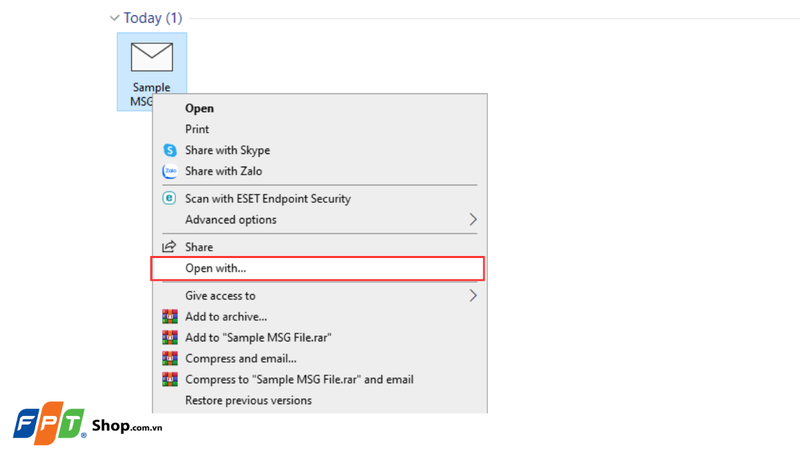Select Restore previous versions
Image resolution: width=800 pixels, height=450 pixels.
248,401
